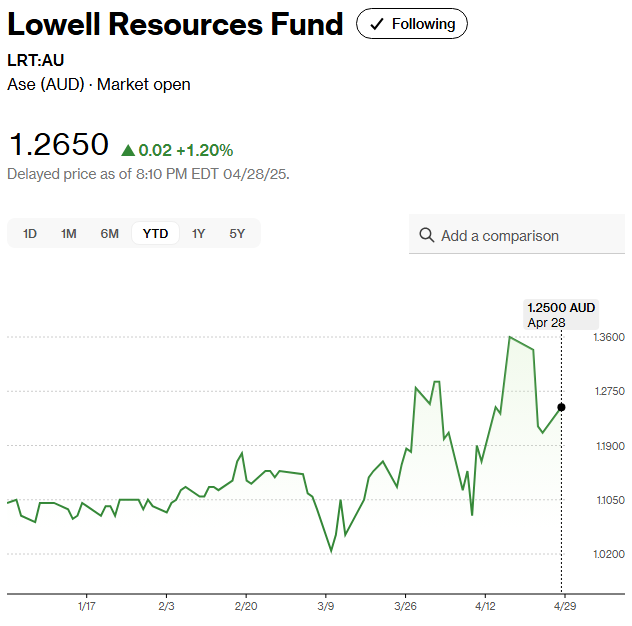Select the 1M time range tab
Image resolution: width=632 pixels, height=626 pixels.
point(69,233)
